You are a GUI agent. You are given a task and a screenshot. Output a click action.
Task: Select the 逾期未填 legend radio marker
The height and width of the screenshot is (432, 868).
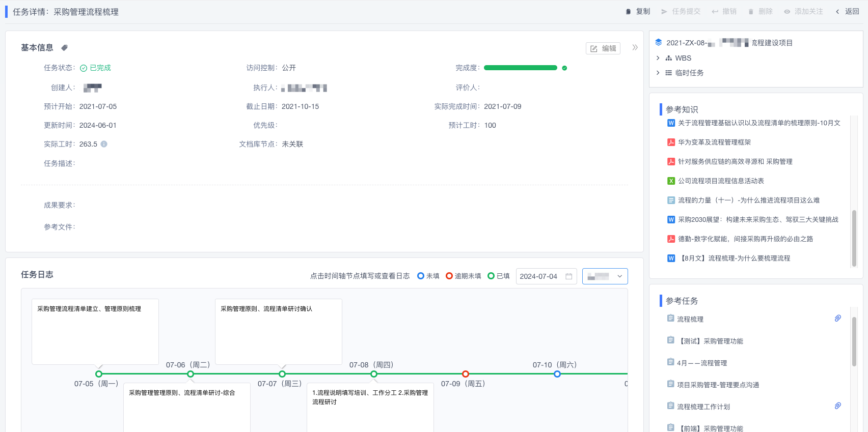click(449, 276)
